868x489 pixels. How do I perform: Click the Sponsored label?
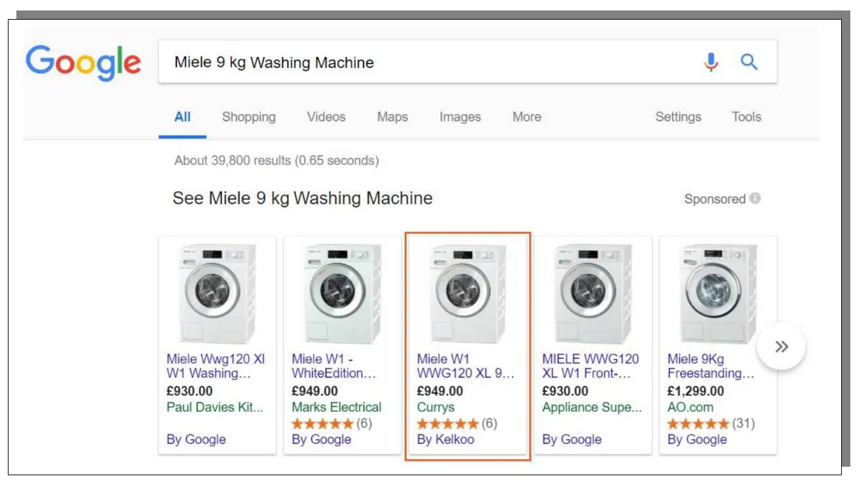pyautogui.click(x=715, y=199)
